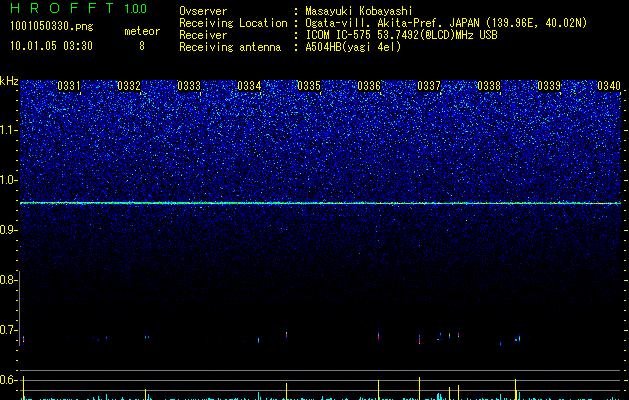Click the ICOM IC-575 receiver text
Image resolution: width=629 pixels, height=400 pixels.
[401, 35]
